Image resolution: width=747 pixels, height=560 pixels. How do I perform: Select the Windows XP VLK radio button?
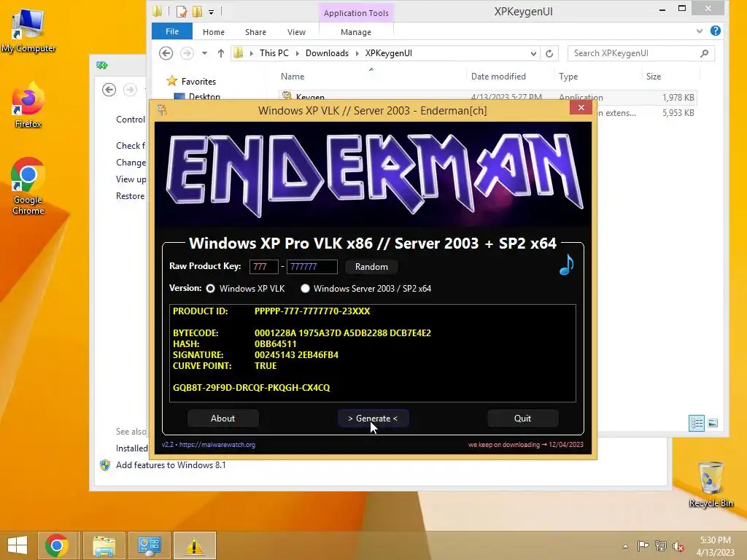[210, 289]
